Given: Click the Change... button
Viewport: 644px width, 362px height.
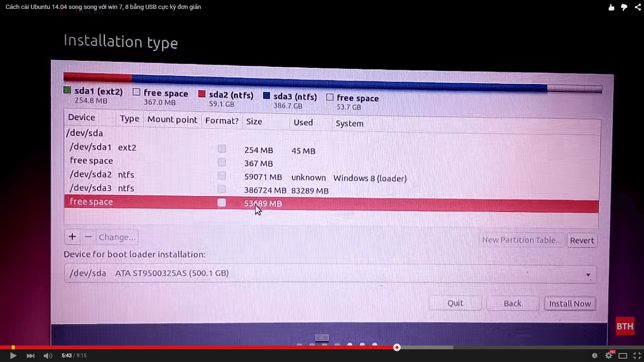Looking at the screenshot, I should 117,237.
